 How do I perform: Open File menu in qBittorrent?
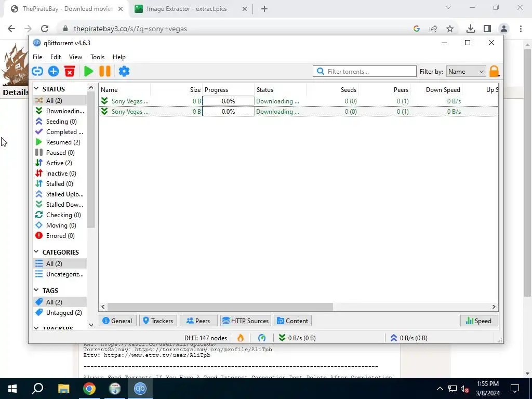pos(37,57)
